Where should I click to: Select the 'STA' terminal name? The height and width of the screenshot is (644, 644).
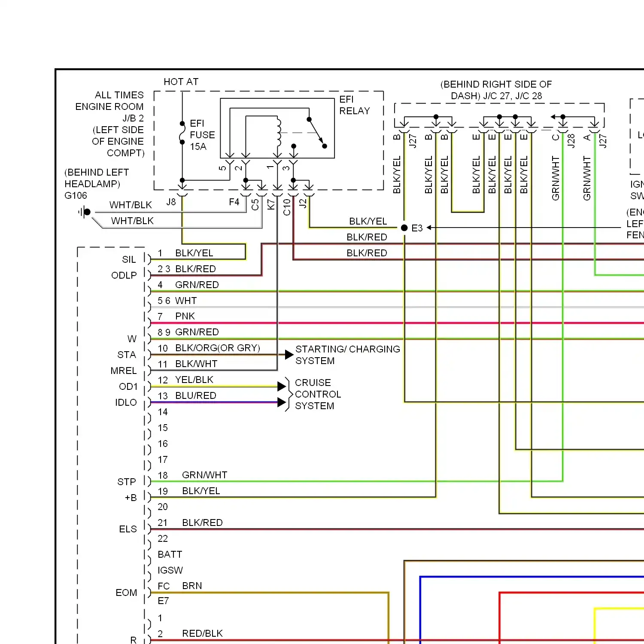(127, 355)
